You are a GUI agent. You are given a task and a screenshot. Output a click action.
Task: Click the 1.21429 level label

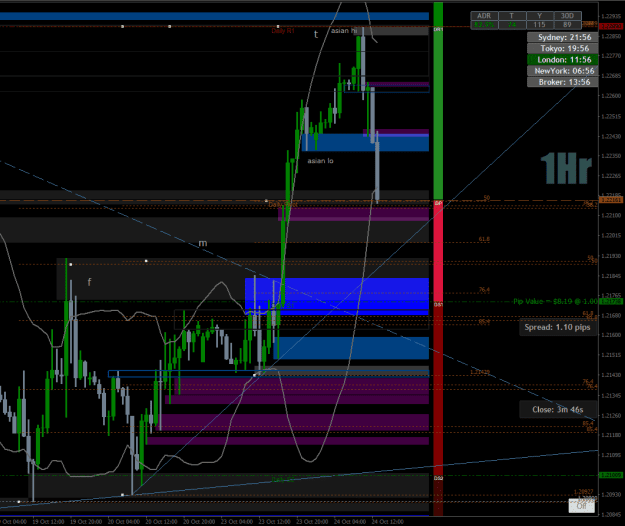click(480, 372)
